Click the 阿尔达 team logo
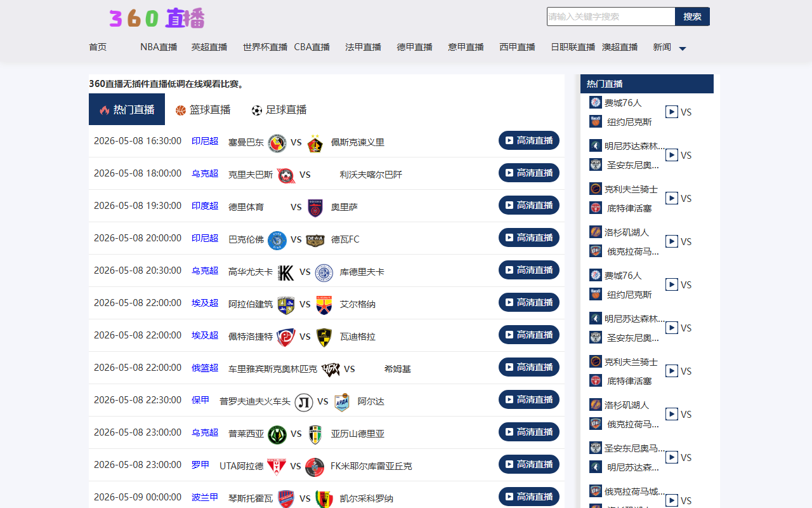Screen dimensions: 812x508 [342, 403]
